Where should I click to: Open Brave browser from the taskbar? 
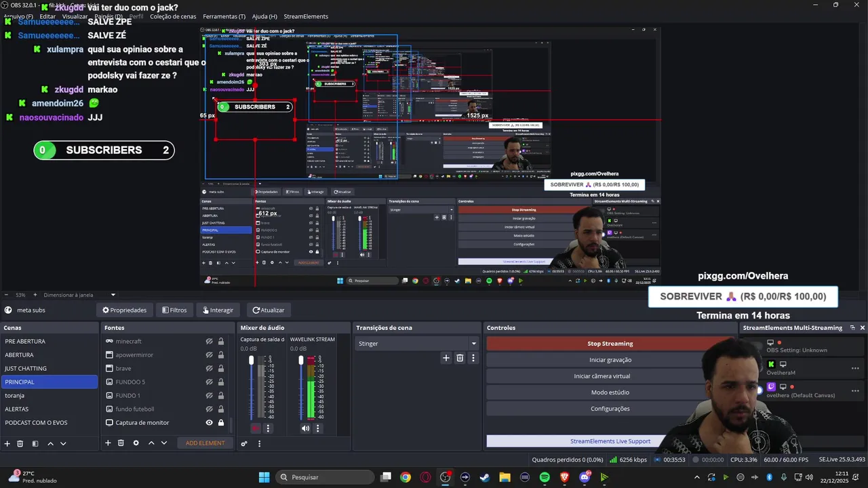pos(564,477)
